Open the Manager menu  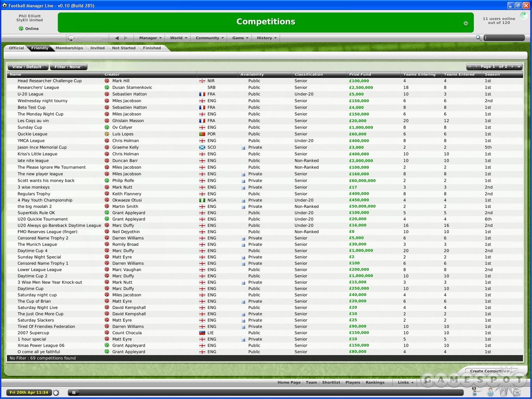coord(150,38)
